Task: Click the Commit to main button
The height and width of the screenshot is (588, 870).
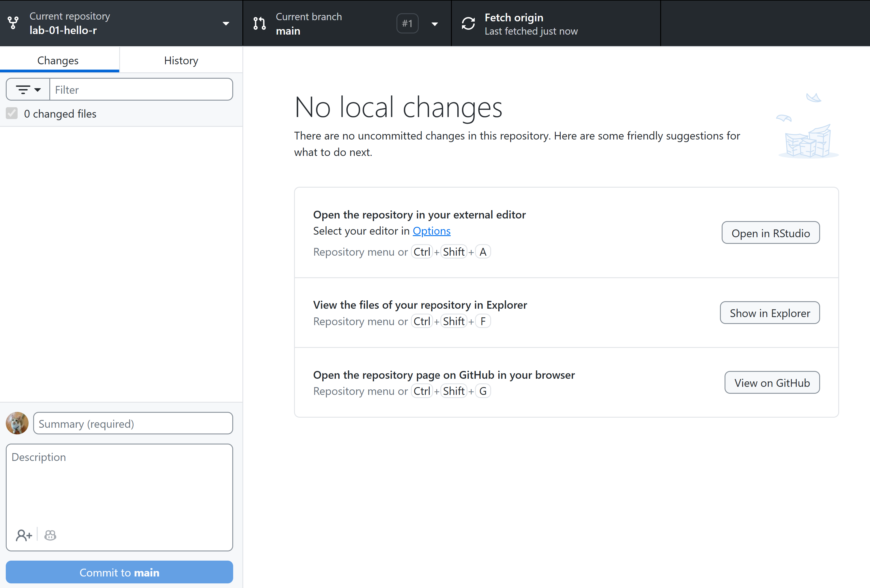Action: (119, 572)
